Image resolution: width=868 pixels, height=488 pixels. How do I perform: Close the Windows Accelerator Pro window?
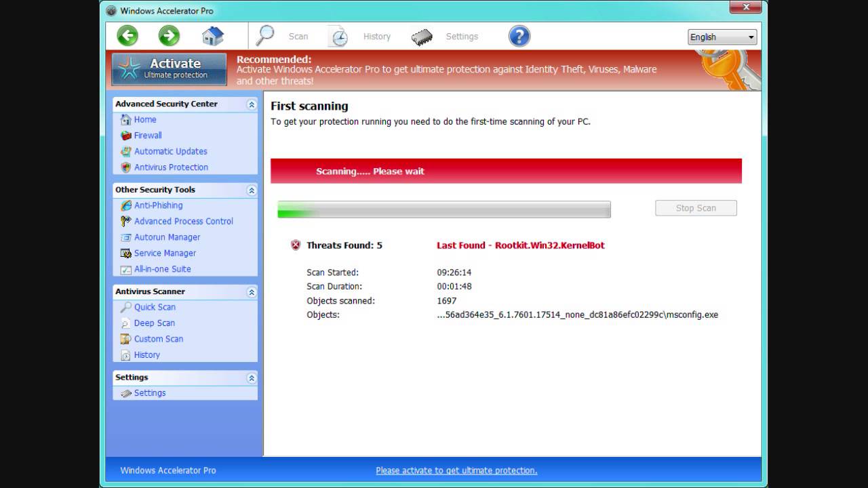745,7
